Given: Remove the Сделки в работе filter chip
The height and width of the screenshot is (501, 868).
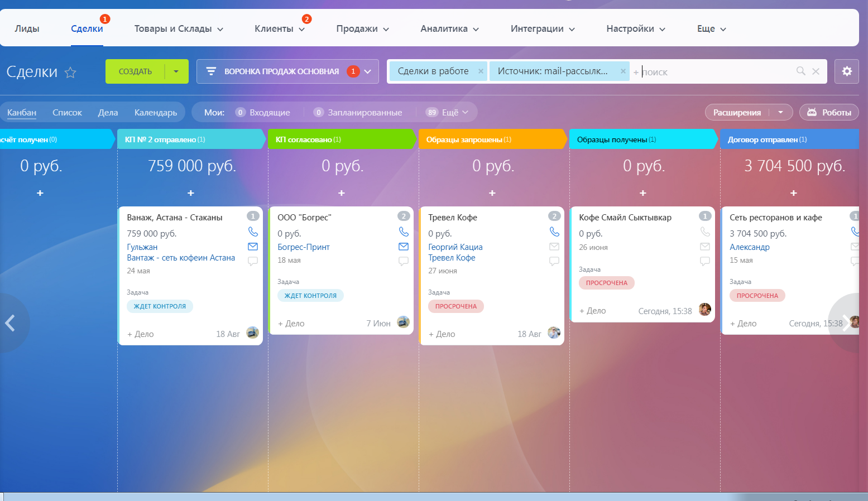Looking at the screenshot, I should tap(481, 71).
